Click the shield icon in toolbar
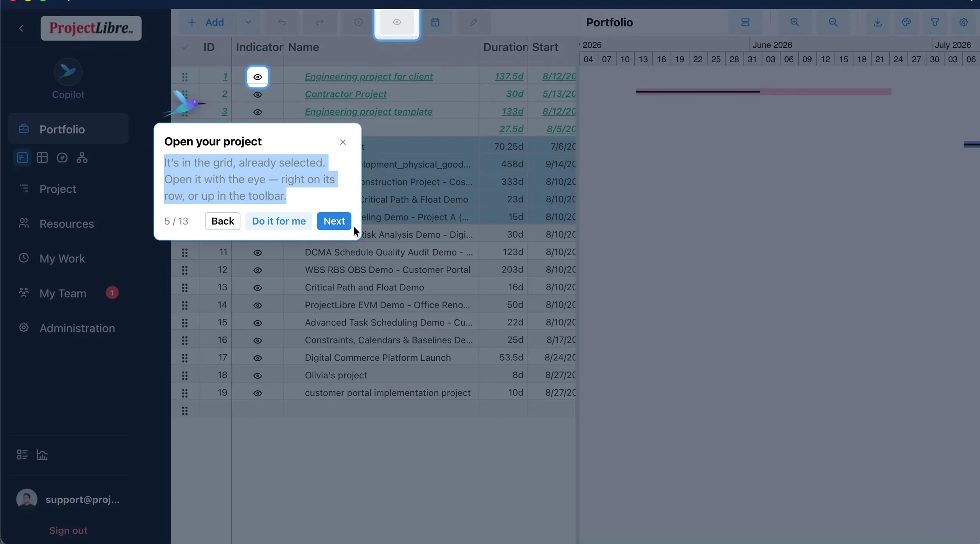Image resolution: width=980 pixels, height=544 pixels. [x=358, y=22]
